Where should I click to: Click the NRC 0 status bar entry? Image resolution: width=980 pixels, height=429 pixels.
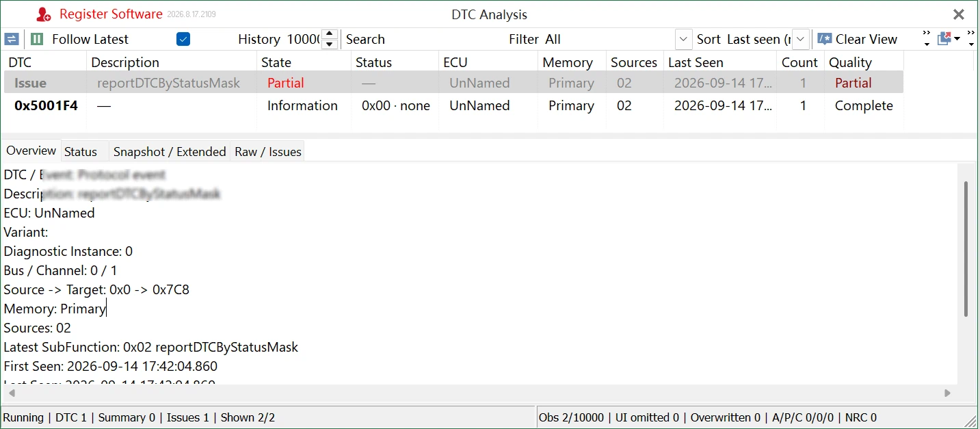pos(861,417)
